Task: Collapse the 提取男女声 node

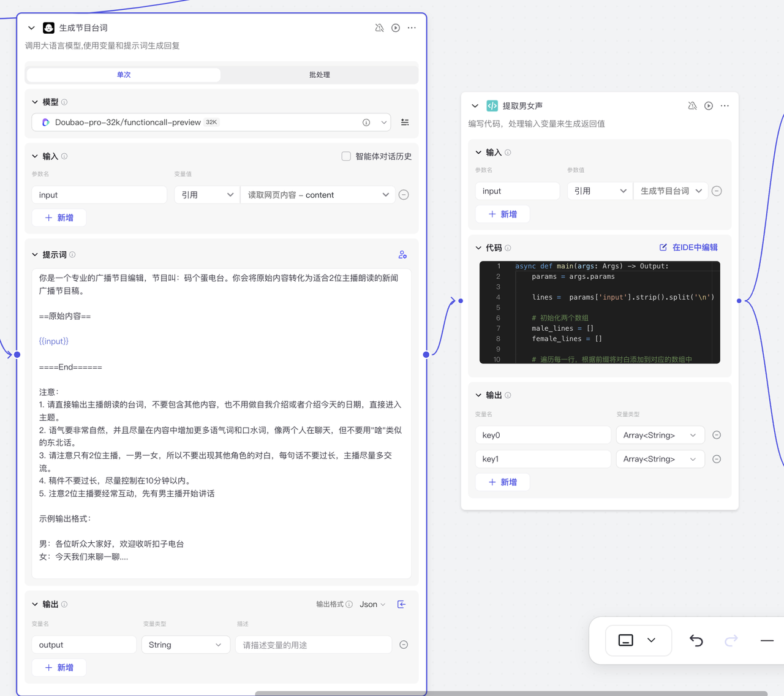Action: point(475,105)
